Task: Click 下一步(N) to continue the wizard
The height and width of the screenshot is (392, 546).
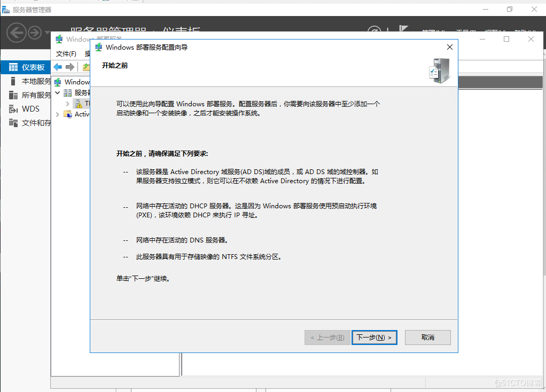Action: 375,338
